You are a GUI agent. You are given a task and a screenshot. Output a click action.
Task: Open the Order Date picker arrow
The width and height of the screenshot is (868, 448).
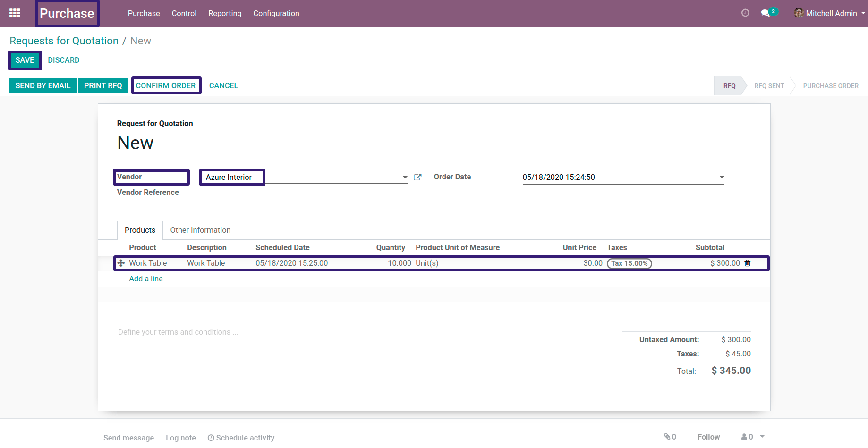click(x=722, y=177)
